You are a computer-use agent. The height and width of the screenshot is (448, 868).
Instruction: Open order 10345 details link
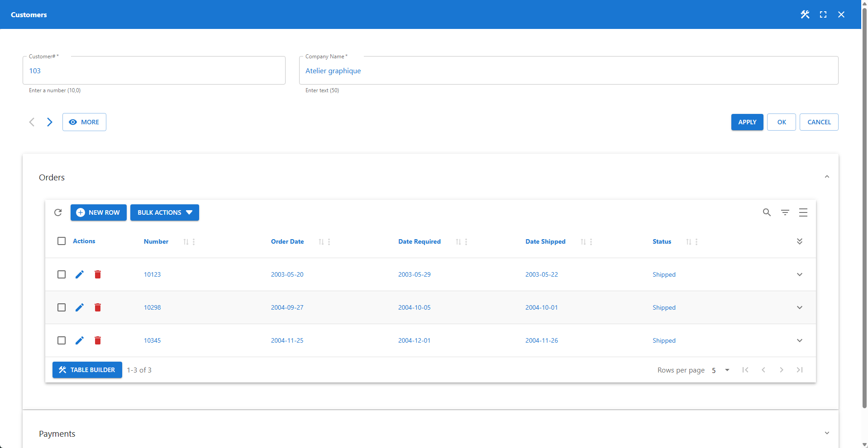pyautogui.click(x=152, y=340)
